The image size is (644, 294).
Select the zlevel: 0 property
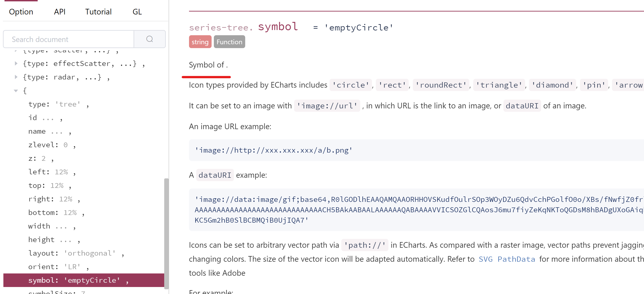48,145
